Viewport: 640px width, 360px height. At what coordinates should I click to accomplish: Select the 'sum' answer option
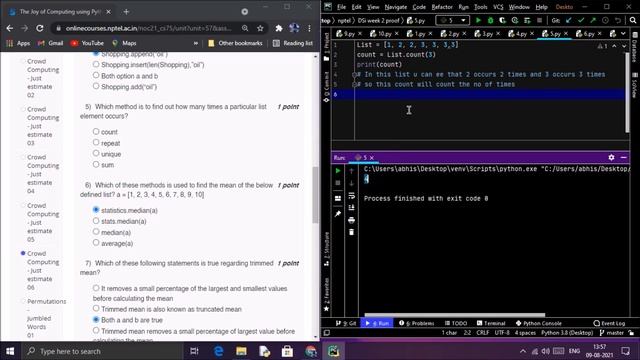96,164
